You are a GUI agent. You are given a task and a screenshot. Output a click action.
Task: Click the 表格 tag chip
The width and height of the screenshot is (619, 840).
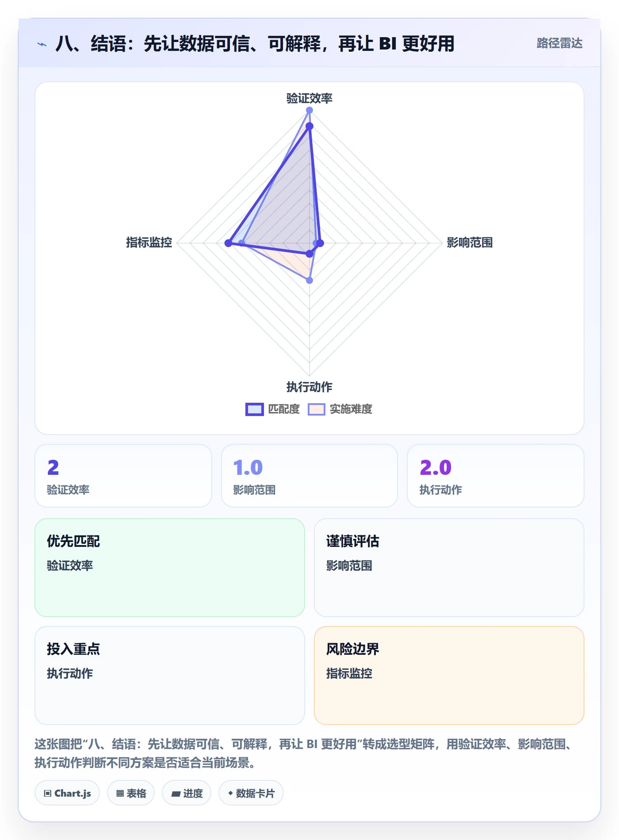(x=131, y=793)
